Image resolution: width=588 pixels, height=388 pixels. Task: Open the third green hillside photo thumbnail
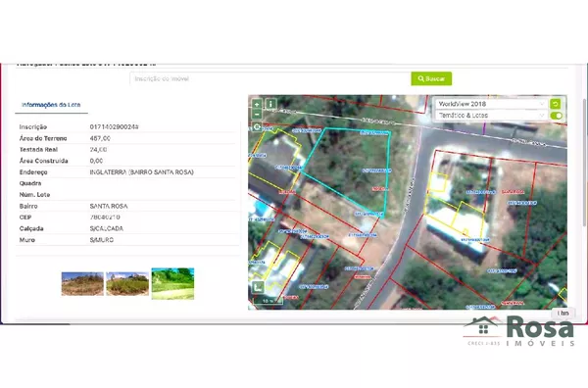coord(172,283)
